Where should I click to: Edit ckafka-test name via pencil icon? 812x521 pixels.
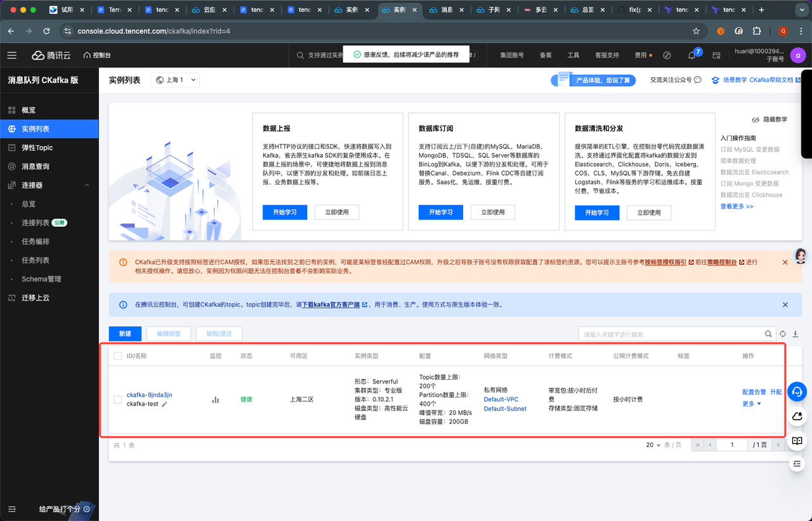[x=164, y=404]
